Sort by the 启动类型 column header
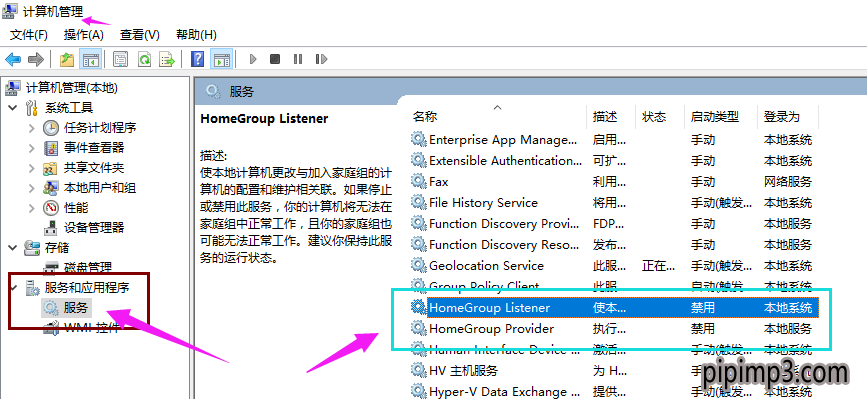 click(x=714, y=117)
